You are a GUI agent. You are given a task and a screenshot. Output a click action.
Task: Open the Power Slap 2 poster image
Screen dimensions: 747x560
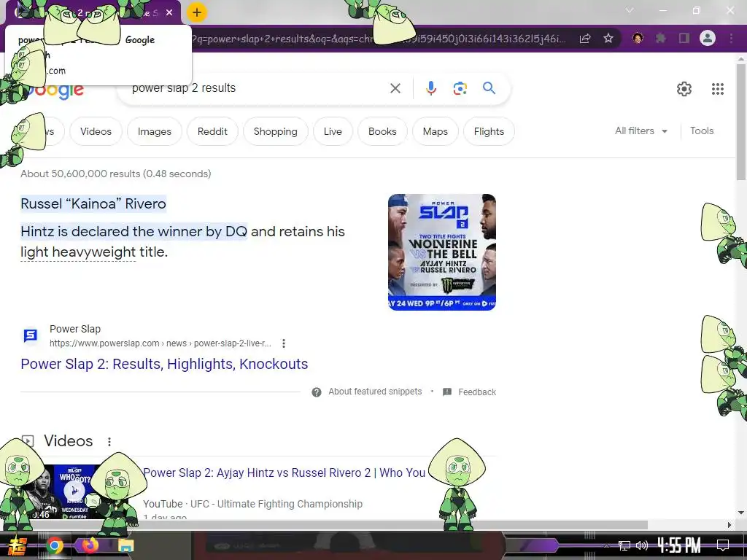pyautogui.click(x=441, y=252)
